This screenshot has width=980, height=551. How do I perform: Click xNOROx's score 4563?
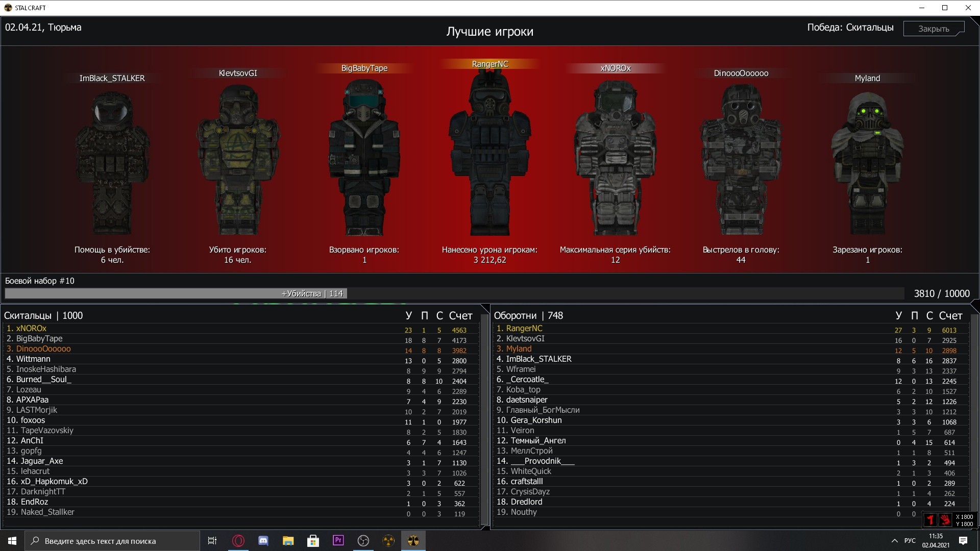coord(459,330)
